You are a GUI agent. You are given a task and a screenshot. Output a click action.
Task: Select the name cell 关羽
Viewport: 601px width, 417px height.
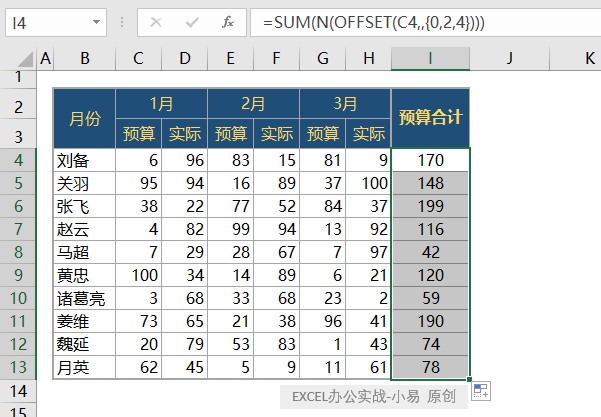[x=85, y=183]
